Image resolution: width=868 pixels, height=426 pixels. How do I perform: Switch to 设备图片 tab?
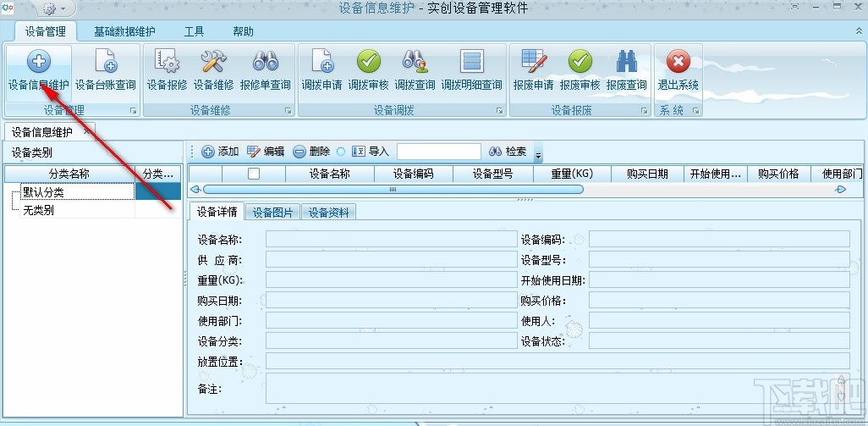273,213
